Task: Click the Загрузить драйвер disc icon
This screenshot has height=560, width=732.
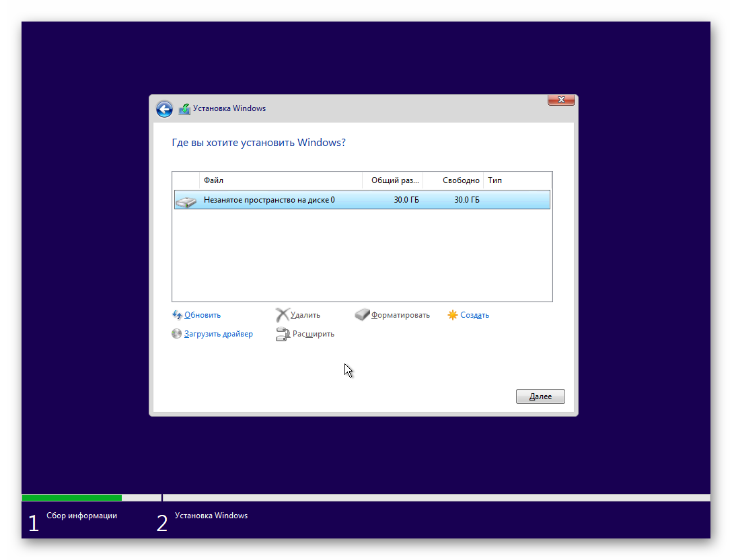Action: [176, 334]
